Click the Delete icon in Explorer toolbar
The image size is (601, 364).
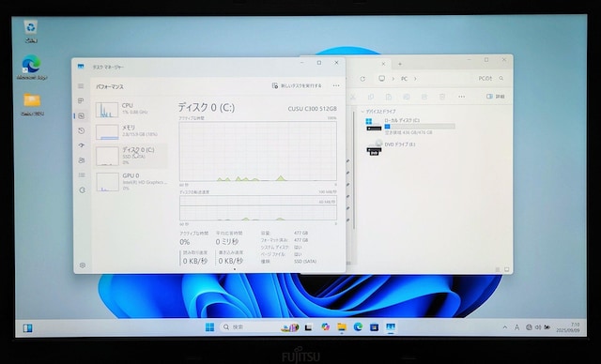pyautogui.click(x=442, y=97)
